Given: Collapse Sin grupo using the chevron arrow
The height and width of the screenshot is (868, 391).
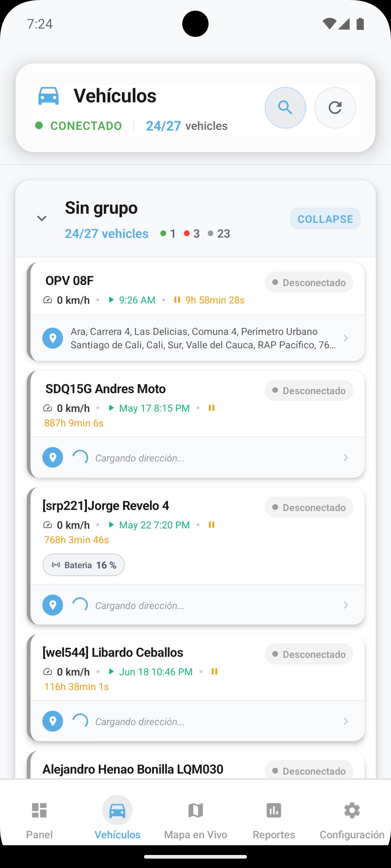Looking at the screenshot, I should click(x=42, y=218).
